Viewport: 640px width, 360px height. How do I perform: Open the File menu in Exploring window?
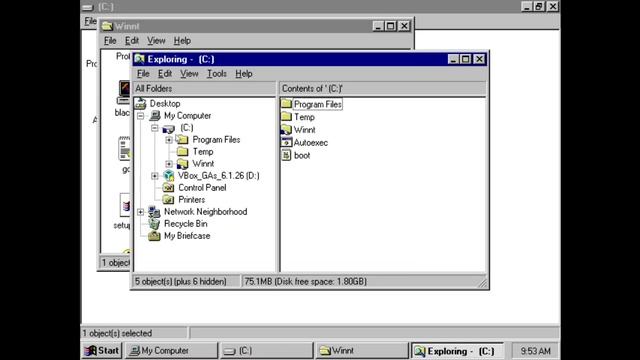143,74
